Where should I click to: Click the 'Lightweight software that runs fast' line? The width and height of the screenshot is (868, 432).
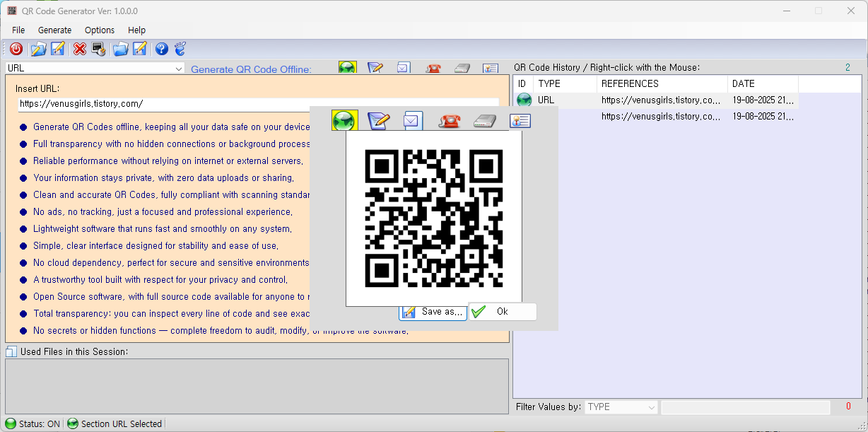[x=162, y=229]
